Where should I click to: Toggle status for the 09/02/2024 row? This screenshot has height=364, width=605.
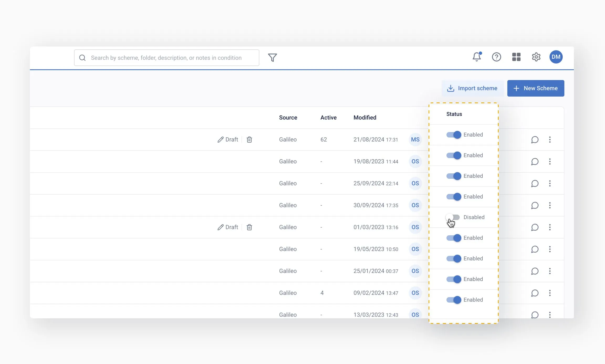[x=453, y=279]
